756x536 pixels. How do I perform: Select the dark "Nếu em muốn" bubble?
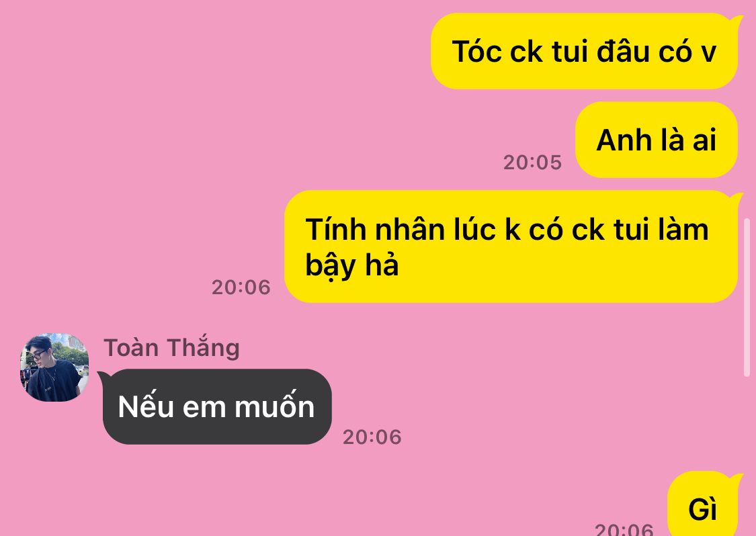point(216,407)
